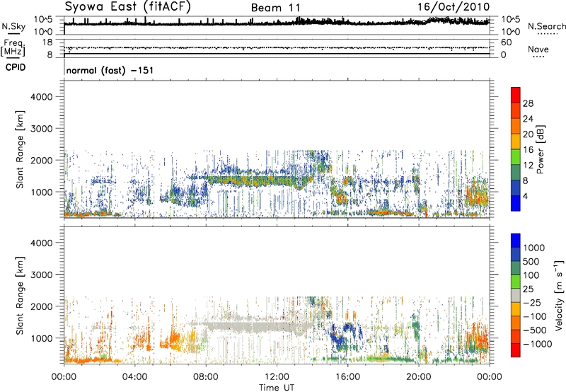The image size is (566, 392).
Task: Click the "12:00" time axis tick label
Action: [277, 377]
